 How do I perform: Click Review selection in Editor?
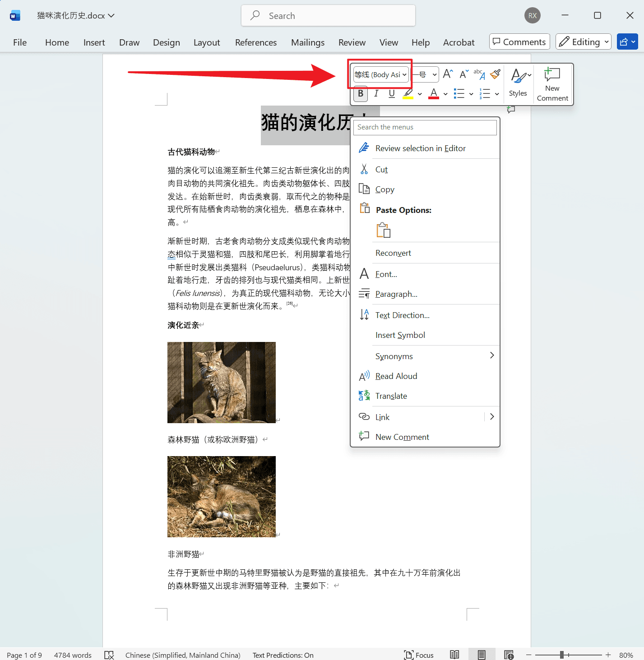[421, 148]
